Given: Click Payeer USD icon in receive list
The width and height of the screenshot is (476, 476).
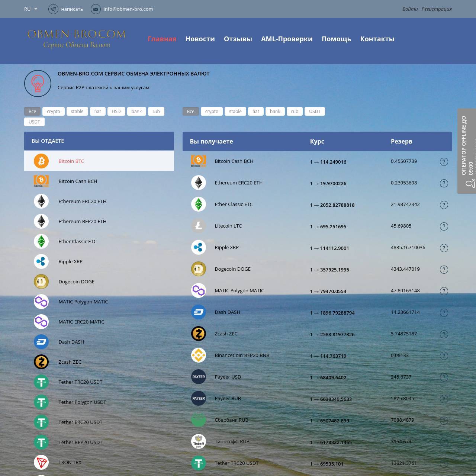Looking at the screenshot, I should pyautogui.click(x=199, y=377).
